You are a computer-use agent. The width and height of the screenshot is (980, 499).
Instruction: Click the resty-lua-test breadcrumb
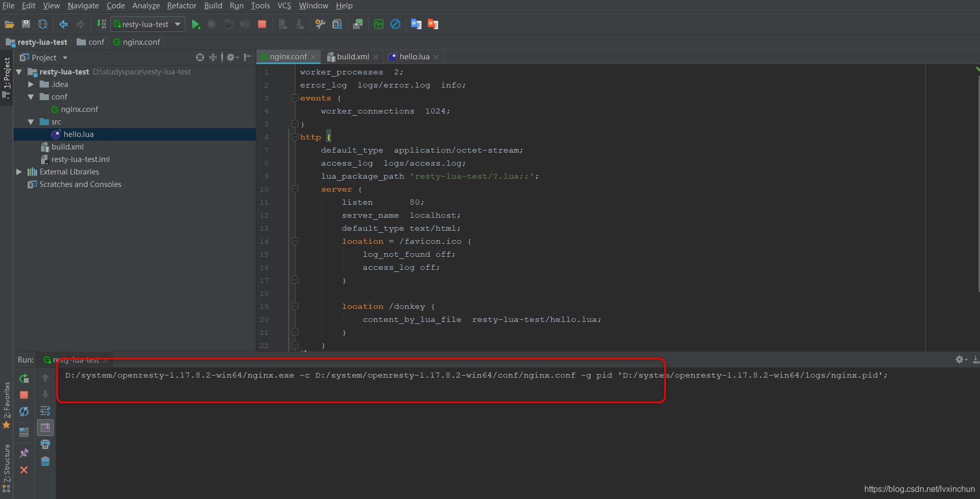tap(37, 42)
